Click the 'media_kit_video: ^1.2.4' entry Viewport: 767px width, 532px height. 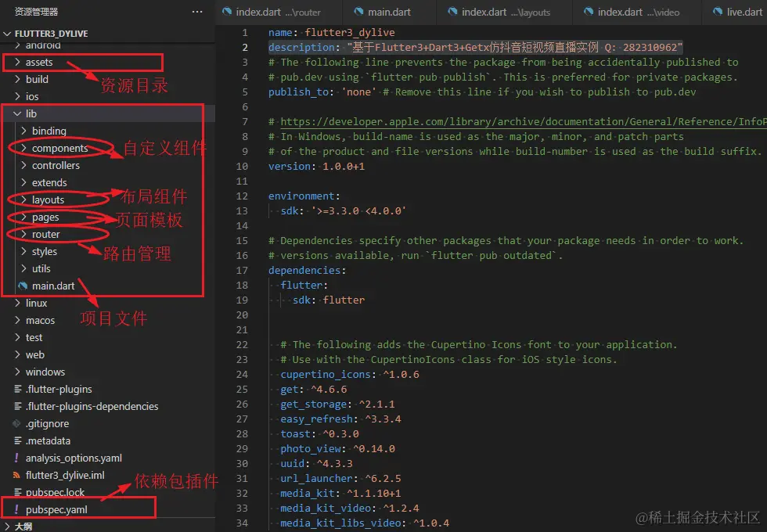pyautogui.click(x=350, y=509)
